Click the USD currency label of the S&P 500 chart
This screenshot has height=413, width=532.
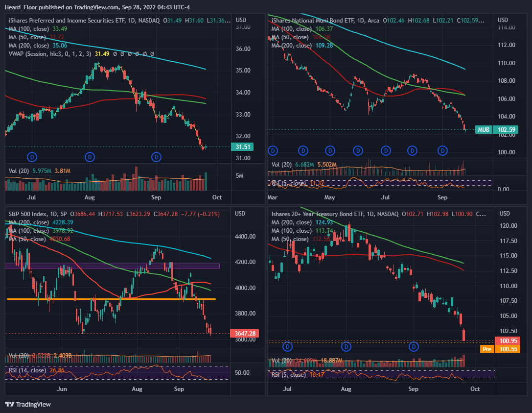(x=240, y=214)
